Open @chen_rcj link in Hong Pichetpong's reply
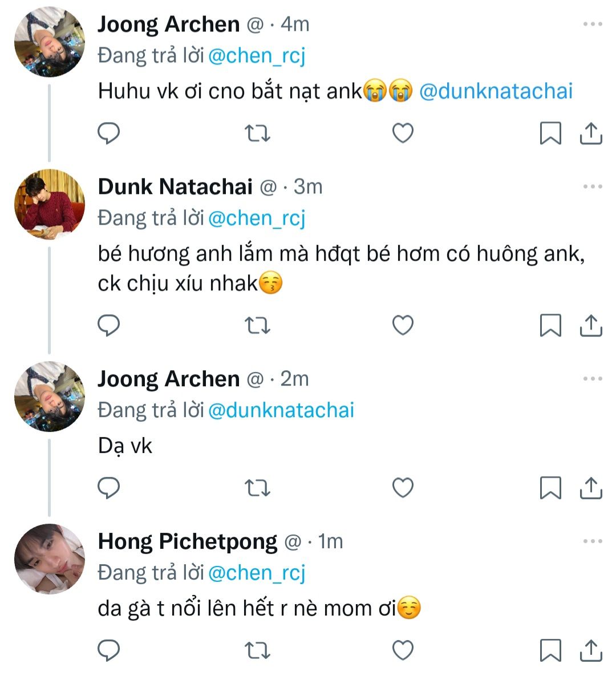The height and width of the screenshot is (676, 616). pyautogui.click(x=257, y=572)
